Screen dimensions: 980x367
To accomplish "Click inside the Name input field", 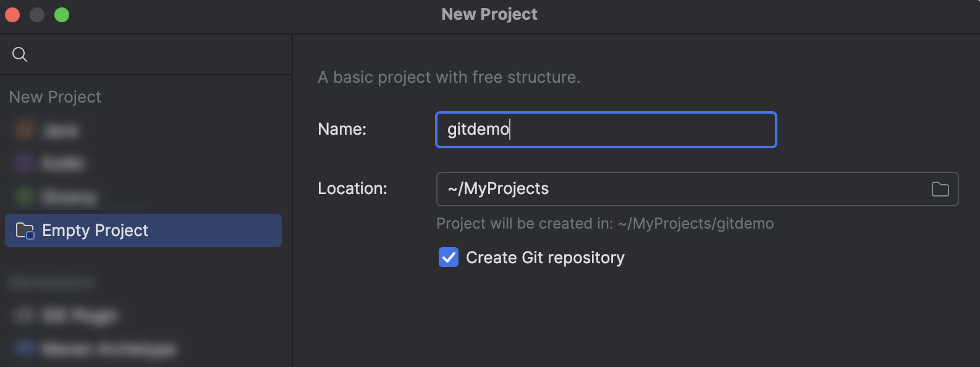I will [606, 130].
